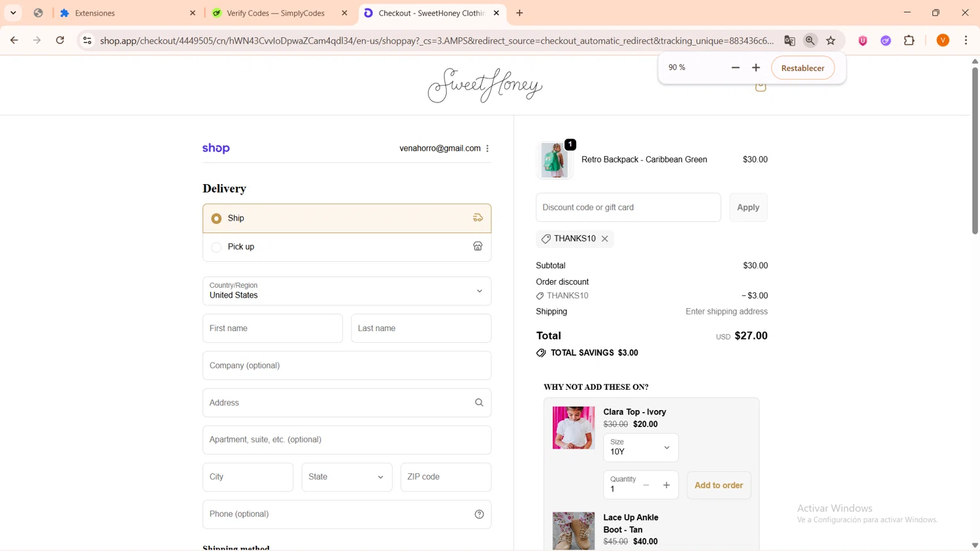The image size is (980, 551).
Task: Click the Enter shipping address text
Action: point(727,312)
